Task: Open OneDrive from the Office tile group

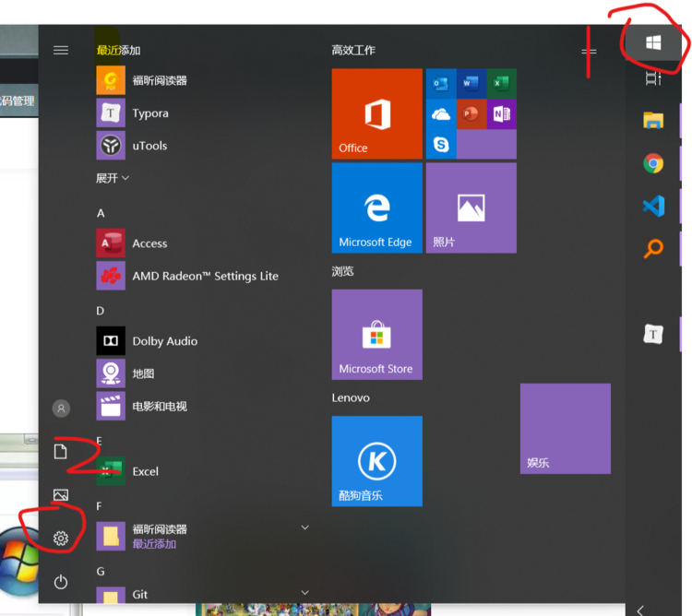Action: point(441,113)
